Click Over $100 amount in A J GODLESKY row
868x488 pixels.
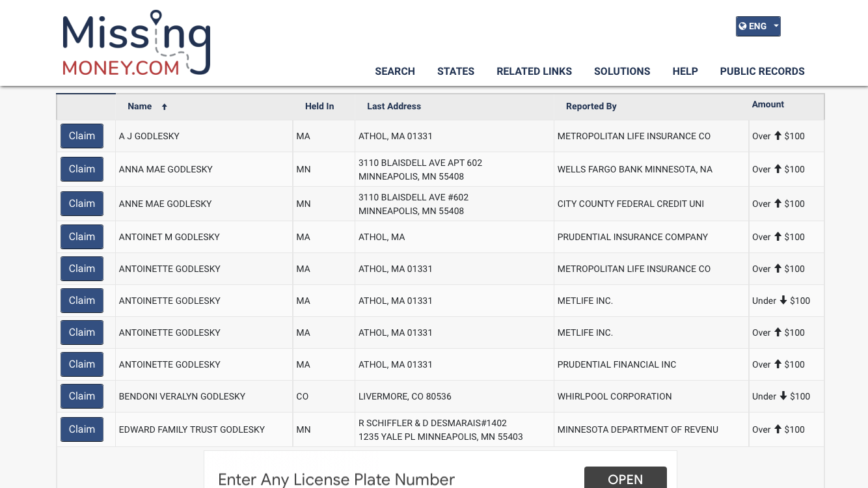pyautogui.click(x=778, y=136)
